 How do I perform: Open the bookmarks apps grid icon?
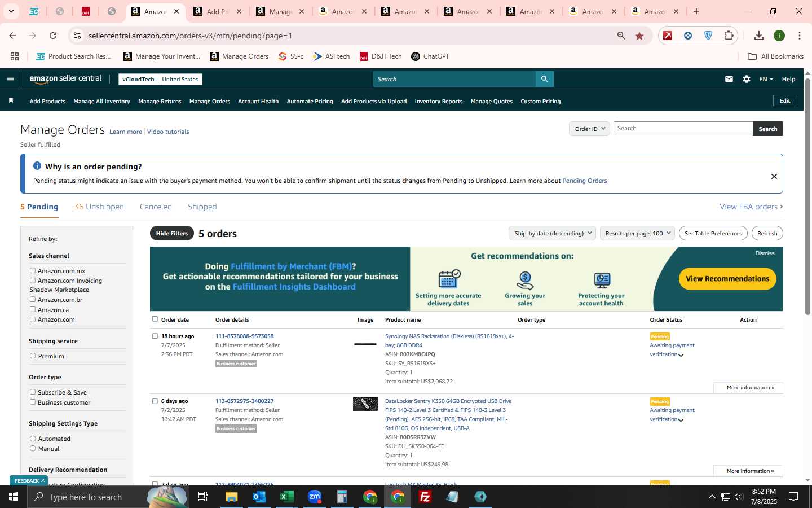pyautogui.click(x=15, y=56)
